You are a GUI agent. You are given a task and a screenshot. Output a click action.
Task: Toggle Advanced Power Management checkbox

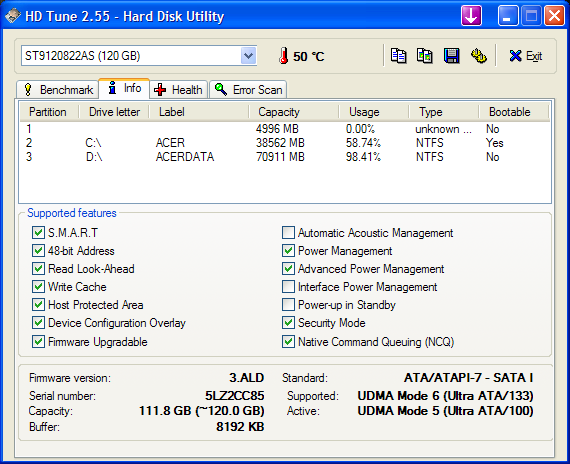pos(288,269)
